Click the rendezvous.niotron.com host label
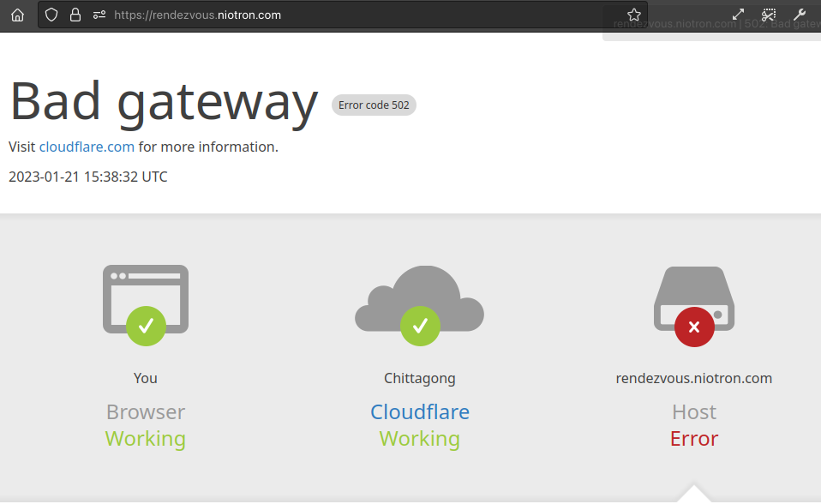 [x=694, y=378]
